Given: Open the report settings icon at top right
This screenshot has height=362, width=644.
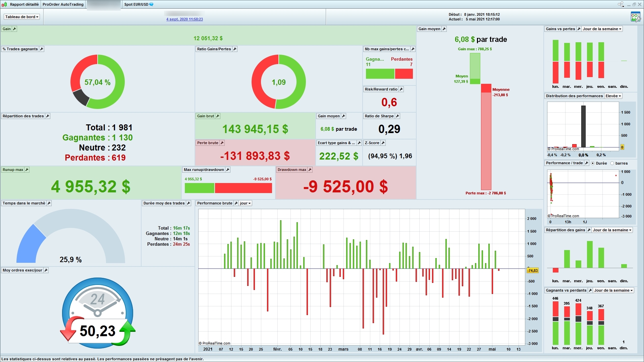Looking at the screenshot, I should click(x=635, y=17).
